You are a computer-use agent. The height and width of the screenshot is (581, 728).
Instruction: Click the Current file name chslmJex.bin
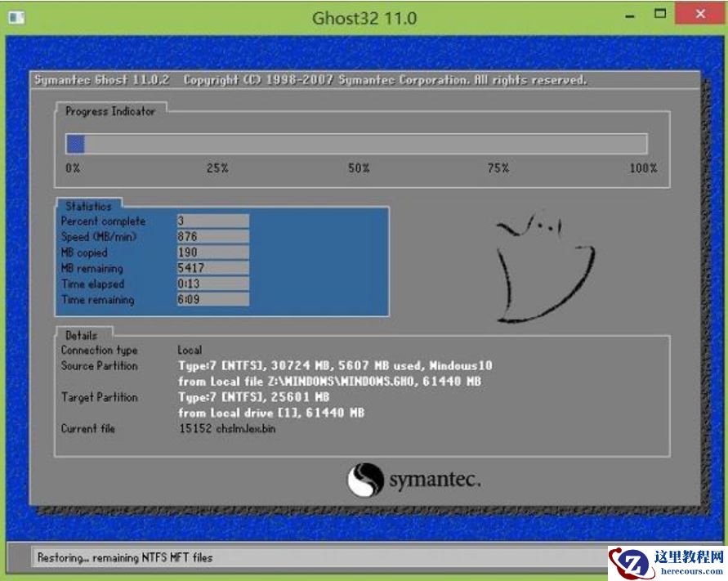(227, 429)
